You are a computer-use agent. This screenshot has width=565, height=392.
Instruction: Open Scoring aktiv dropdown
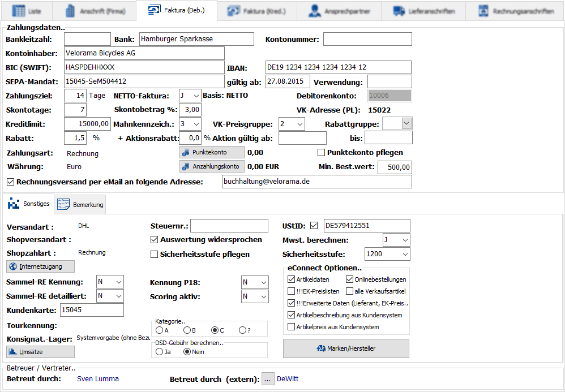(264, 296)
